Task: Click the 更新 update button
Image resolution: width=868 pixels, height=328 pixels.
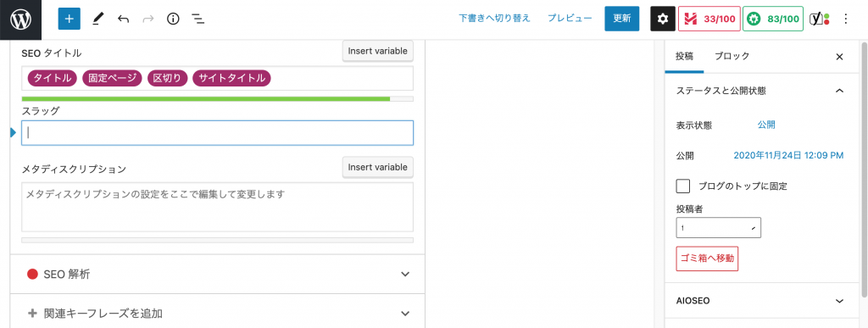Action: [622, 19]
